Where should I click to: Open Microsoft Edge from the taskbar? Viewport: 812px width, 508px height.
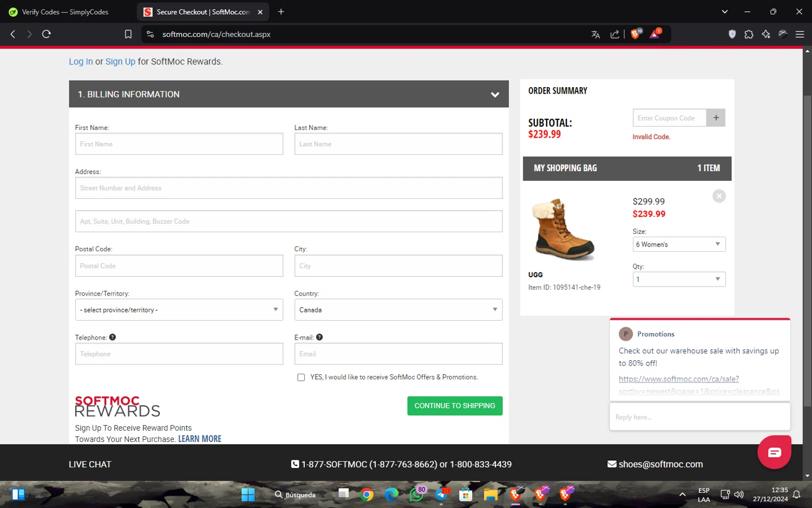pos(391,494)
